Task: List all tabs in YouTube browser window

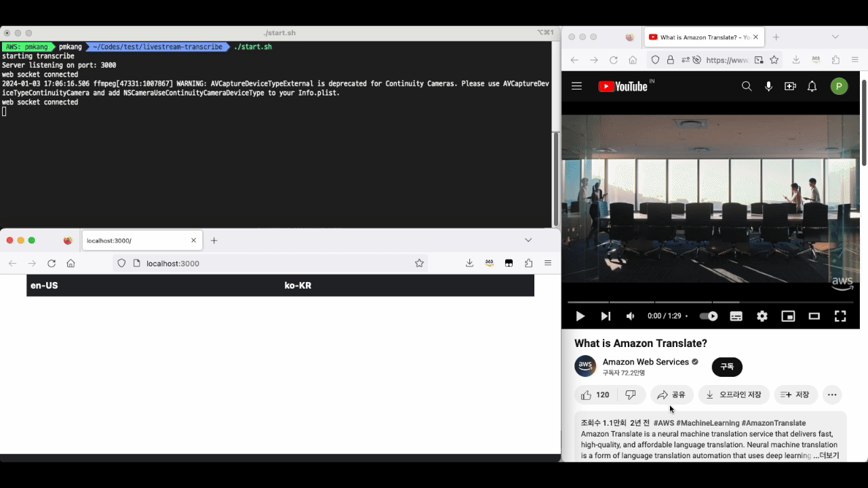Action: (835, 37)
